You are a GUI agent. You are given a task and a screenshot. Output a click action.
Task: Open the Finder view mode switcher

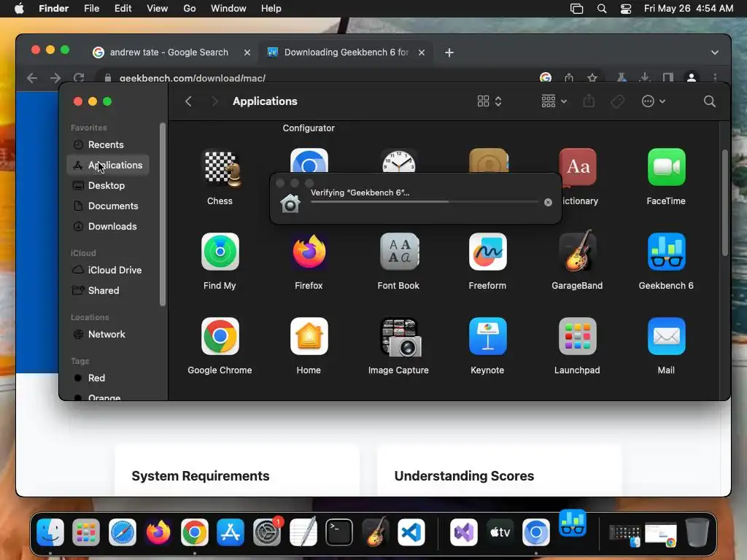click(489, 101)
